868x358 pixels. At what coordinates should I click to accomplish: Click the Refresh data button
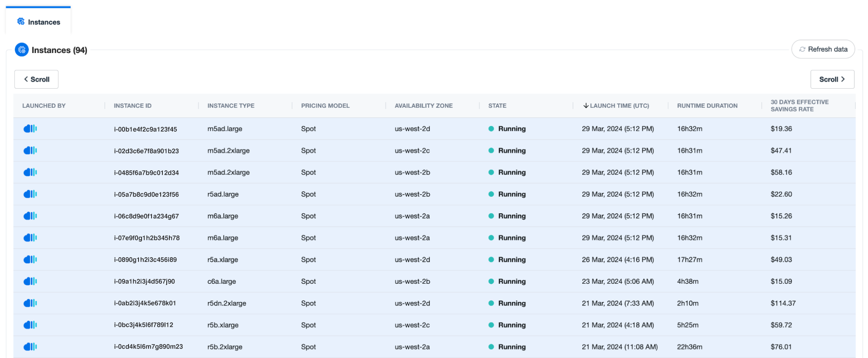(x=823, y=50)
